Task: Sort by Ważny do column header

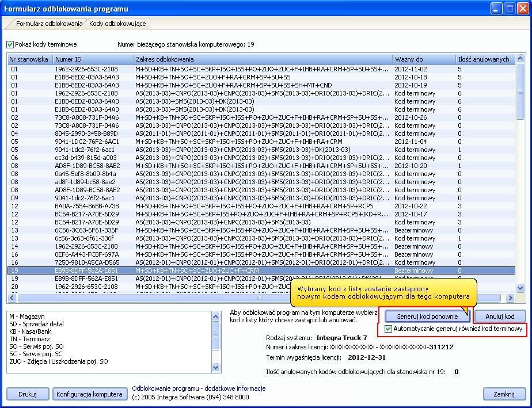Action: pos(424,59)
